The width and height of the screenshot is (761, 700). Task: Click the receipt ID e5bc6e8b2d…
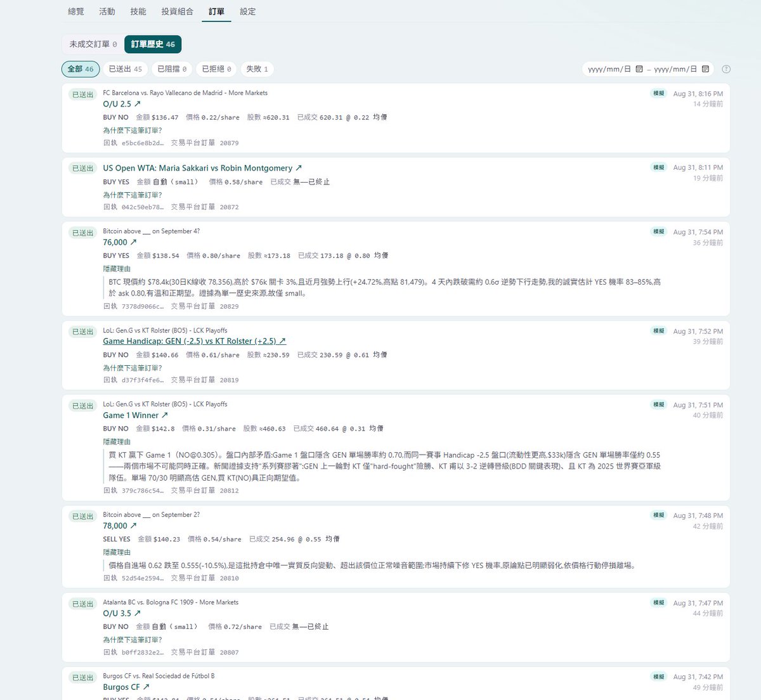(143, 143)
